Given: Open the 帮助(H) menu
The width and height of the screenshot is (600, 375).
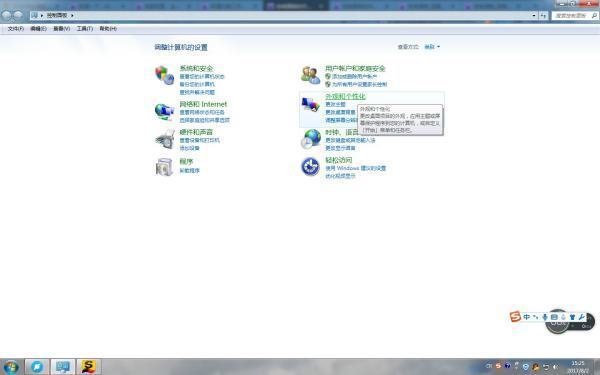Looking at the screenshot, I should (108, 29).
